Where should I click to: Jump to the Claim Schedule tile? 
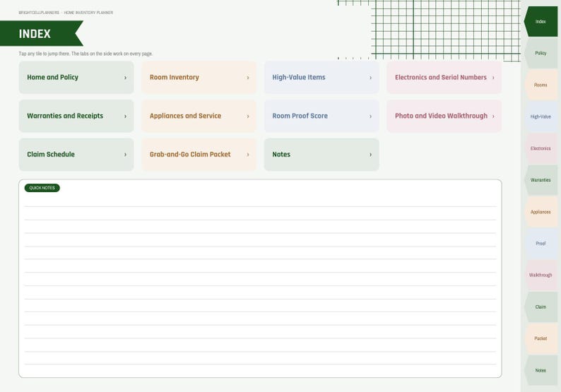click(x=76, y=155)
